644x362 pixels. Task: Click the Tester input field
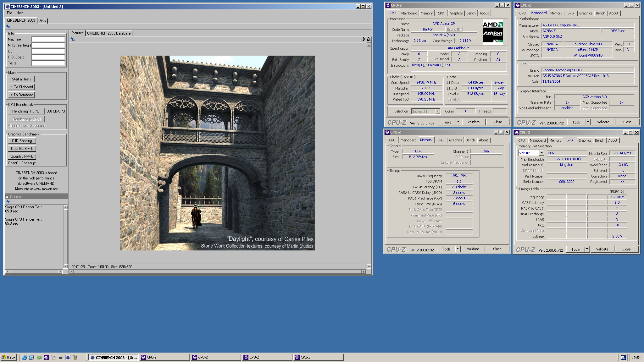tap(48, 63)
